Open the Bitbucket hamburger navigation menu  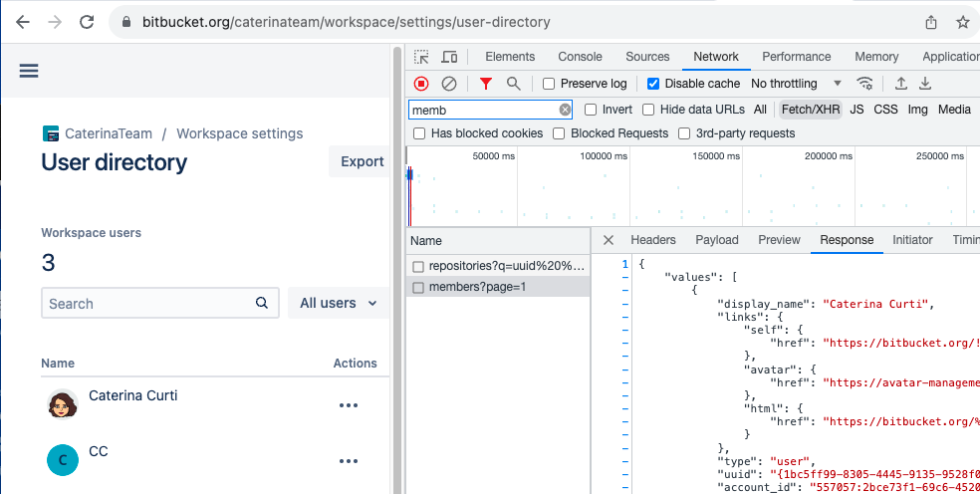(29, 71)
